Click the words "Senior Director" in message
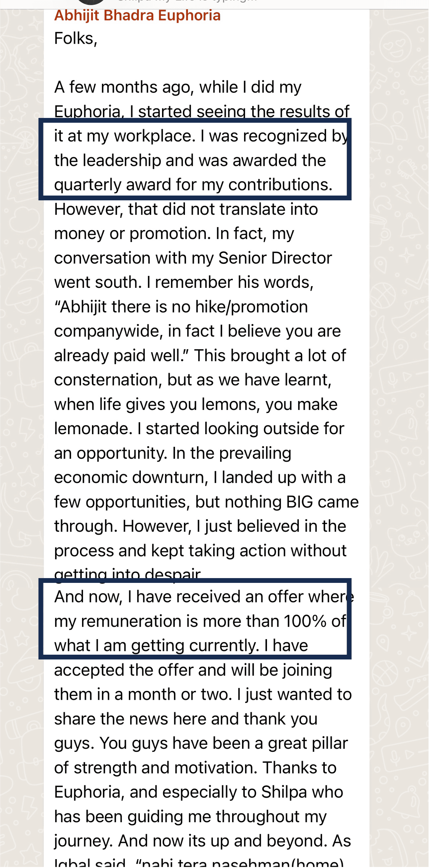This screenshot has width=429, height=868. pyautogui.click(x=275, y=258)
